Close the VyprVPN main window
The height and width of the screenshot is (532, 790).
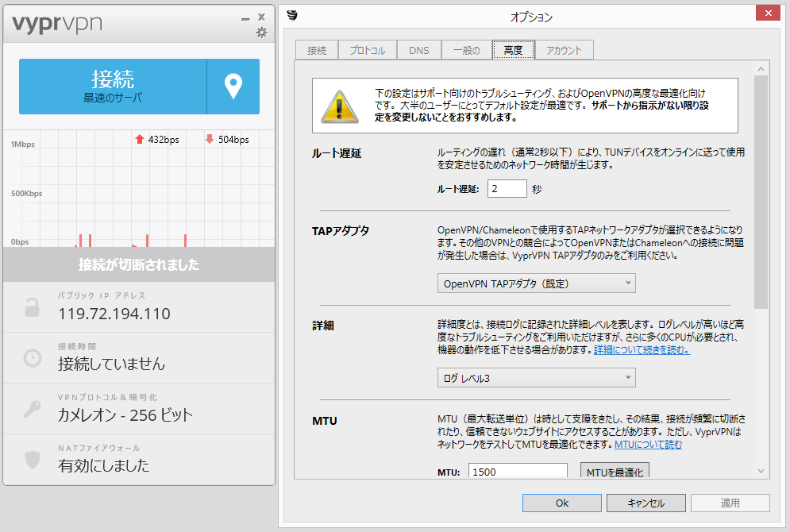[261, 17]
